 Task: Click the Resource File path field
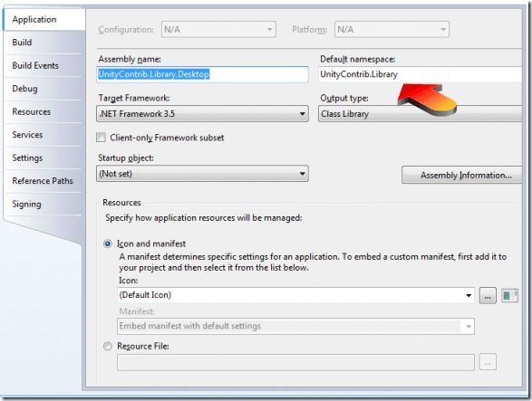pyautogui.click(x=295, y=363)
